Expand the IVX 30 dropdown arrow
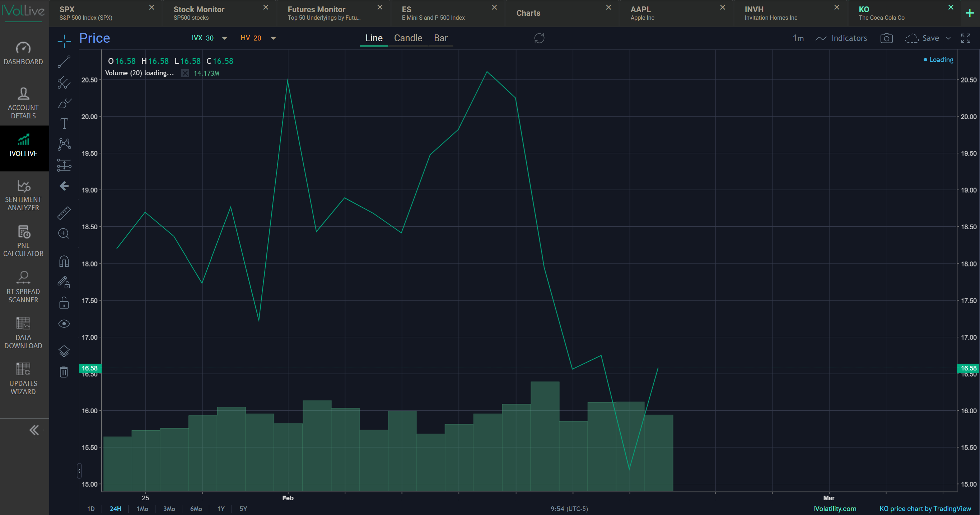Image resolution: width=980 pixels, height=515 pixels. (x=224, y=38)
